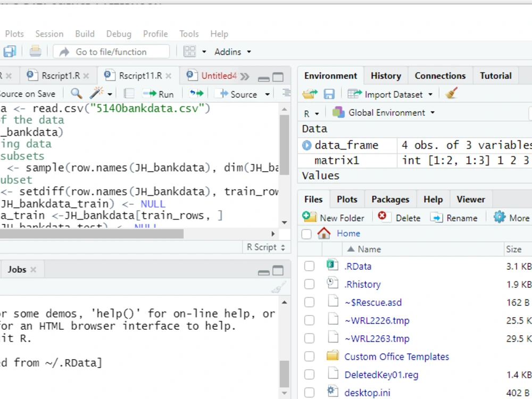532x399 pixels.
Task: Select the checkbox for desktop.ini file
Action: coord(309,392)
